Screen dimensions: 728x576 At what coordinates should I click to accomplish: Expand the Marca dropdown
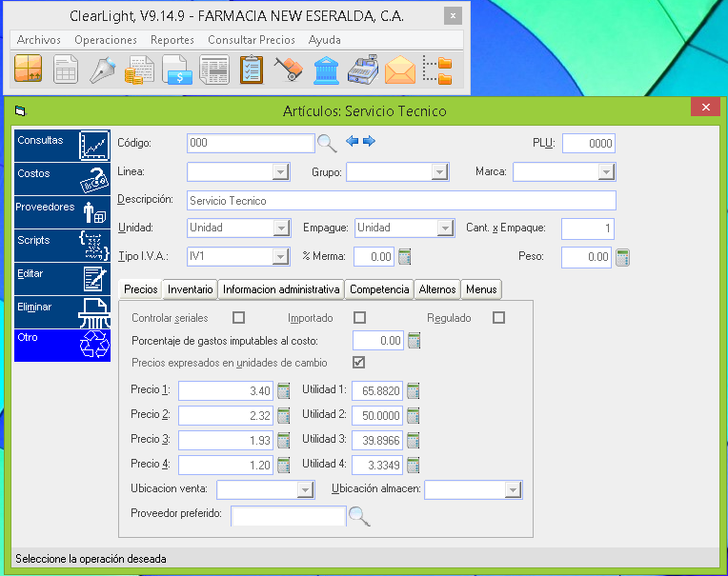click(606, 172)
